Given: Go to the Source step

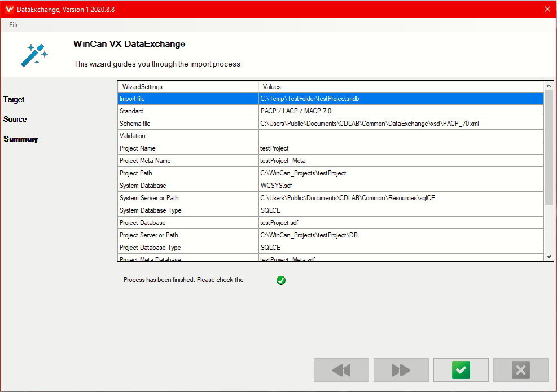Looking at the screenshot, I should point(15,119).
